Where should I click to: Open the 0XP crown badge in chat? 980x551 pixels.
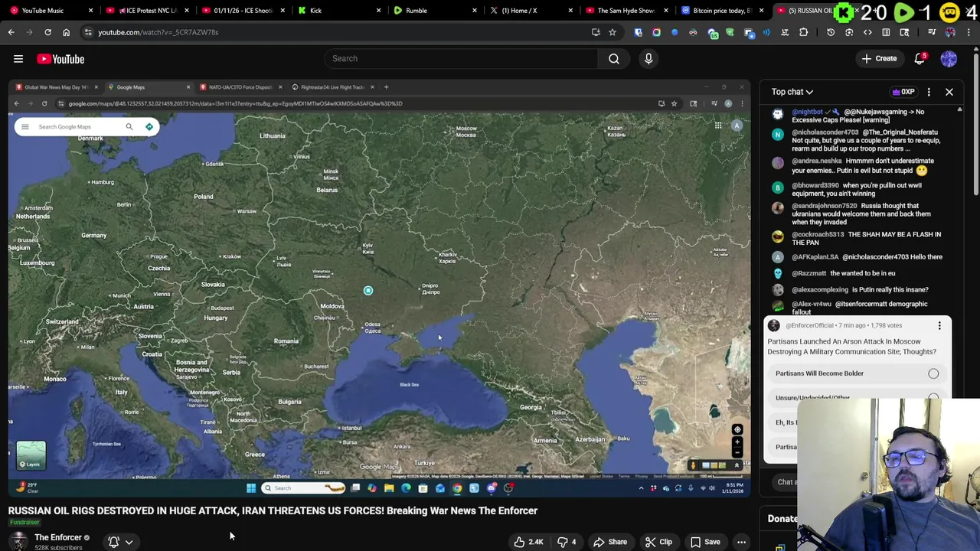click(x=903, y=92)
